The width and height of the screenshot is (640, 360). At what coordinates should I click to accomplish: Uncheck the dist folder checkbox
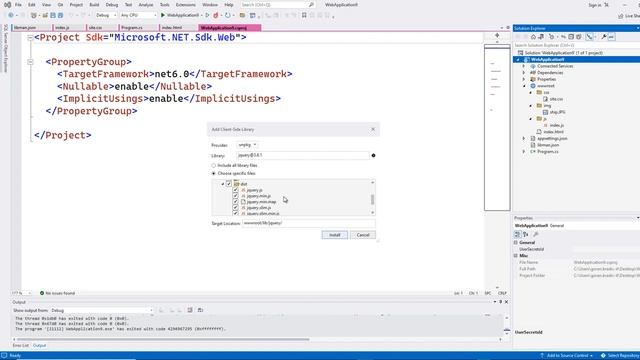(229, 184)
